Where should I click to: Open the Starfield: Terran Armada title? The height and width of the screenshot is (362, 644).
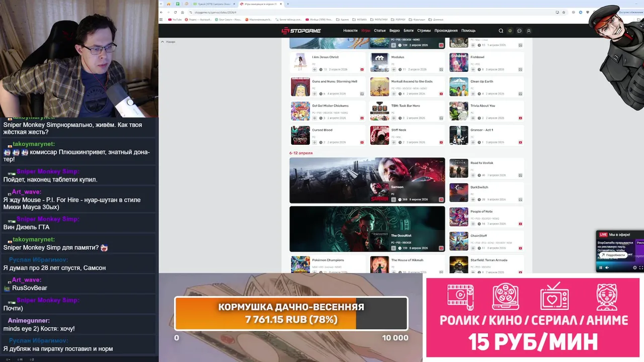489,260
